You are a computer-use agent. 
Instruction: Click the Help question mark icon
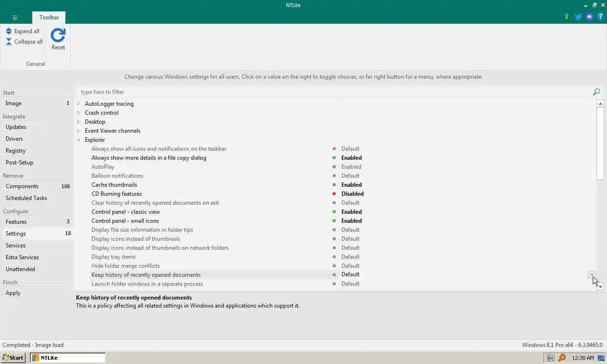tap(600, 17)
